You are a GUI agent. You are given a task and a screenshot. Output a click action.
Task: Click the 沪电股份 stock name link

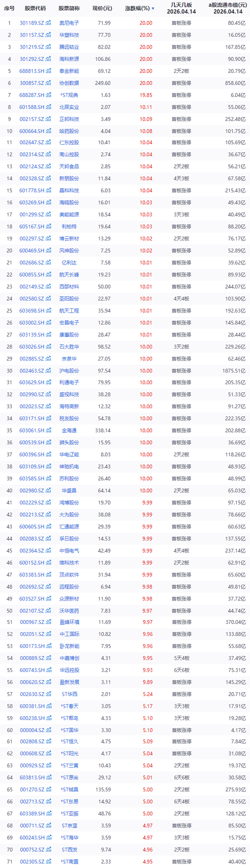point(69,371)
